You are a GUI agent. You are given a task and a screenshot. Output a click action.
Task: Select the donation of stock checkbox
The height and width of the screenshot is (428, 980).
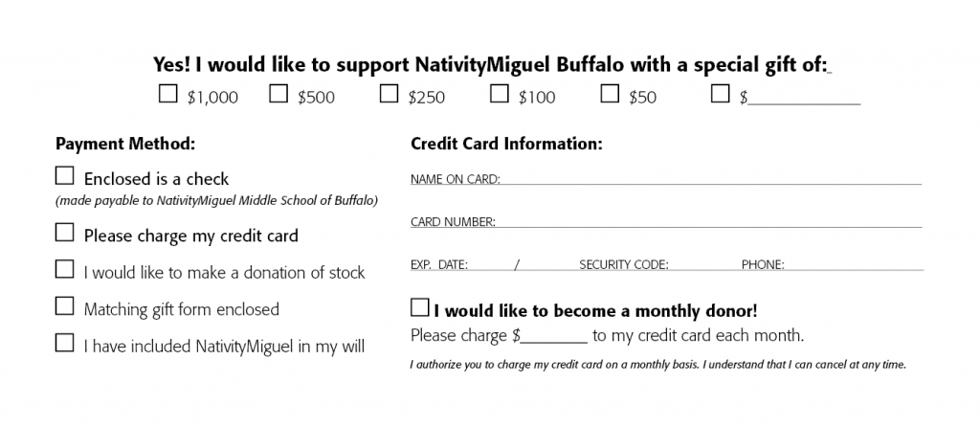point(64,269)
